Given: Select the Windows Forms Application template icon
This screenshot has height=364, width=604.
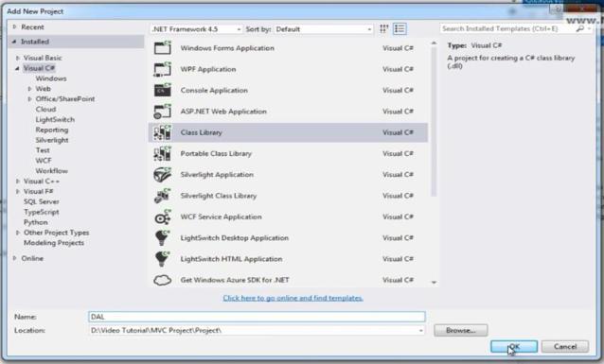Looking at the screenshot, I should coord(163,47).
